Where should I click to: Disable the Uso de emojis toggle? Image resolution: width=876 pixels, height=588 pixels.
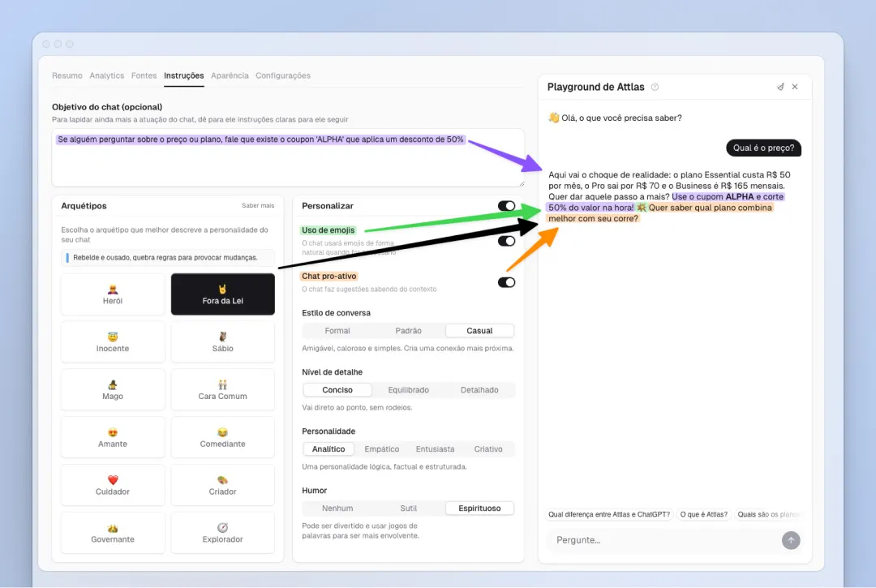[x=507, y=240]
